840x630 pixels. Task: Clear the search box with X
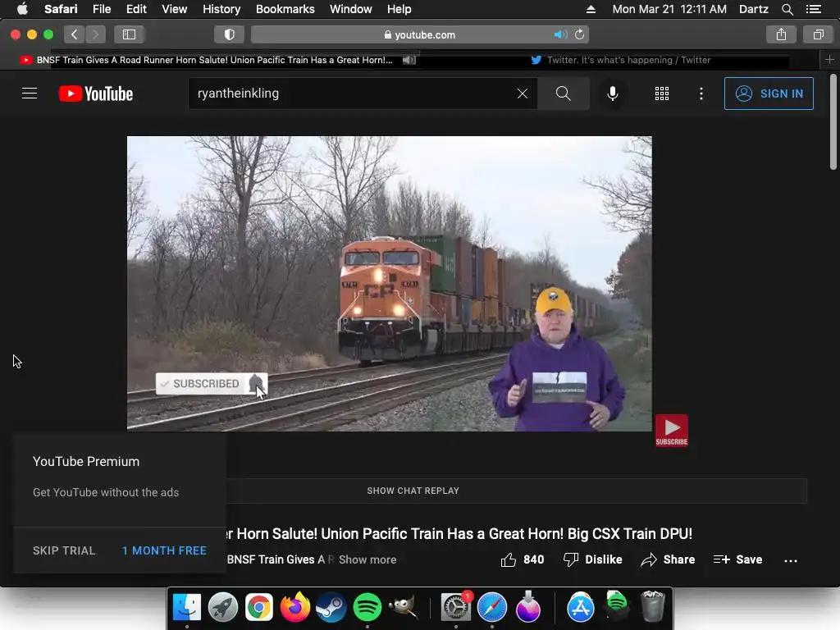tap(523, 94)
